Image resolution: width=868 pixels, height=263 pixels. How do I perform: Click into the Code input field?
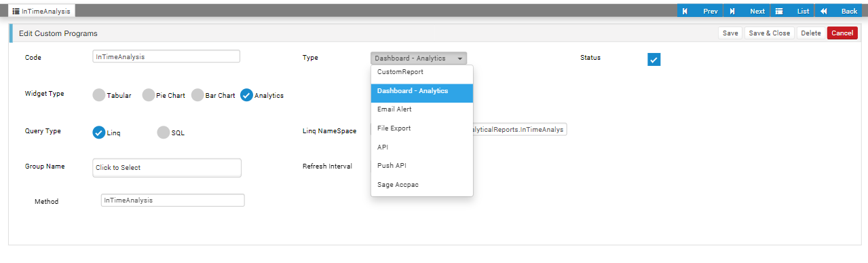(166, 57)
